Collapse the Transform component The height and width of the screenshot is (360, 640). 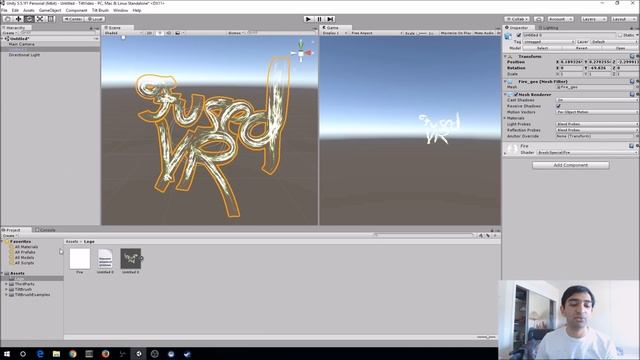pos(505,56)
